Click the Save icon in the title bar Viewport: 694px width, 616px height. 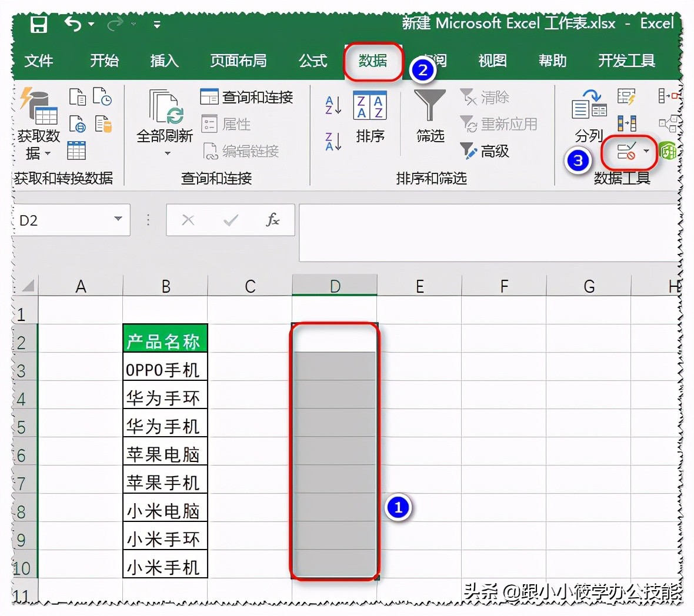[38, 24]
